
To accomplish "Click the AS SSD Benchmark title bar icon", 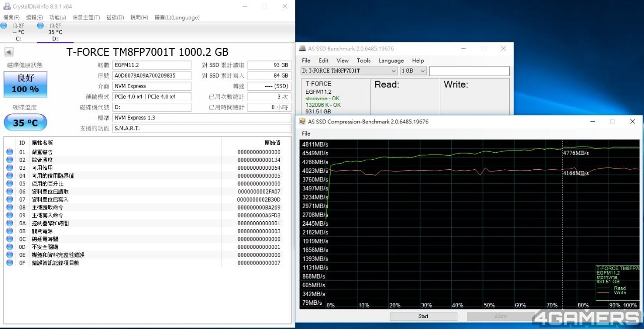I will click(x=302, y=49).
